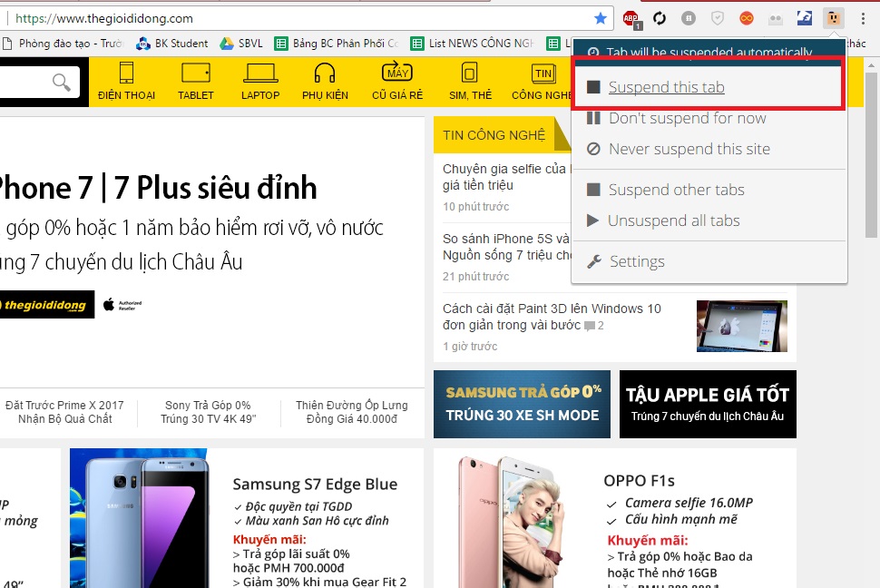Image resolution: width=880 pixels, height=588 pixels.
Task: Open the Bảng BC Phân Phối bookmark
Action: [337, 44]
